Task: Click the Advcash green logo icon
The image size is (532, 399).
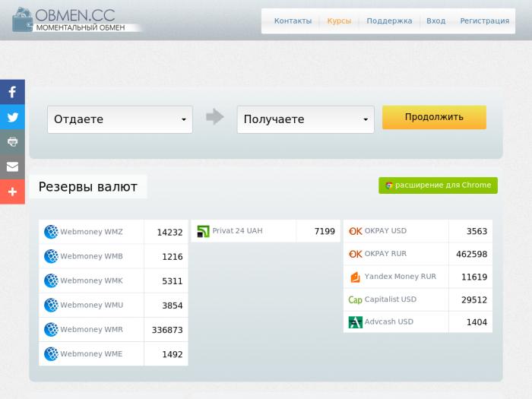Action: [x=355, y=322]
